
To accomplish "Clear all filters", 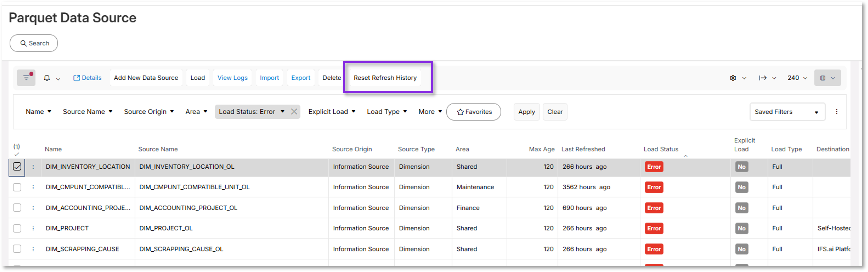I will tap(555, 112).
